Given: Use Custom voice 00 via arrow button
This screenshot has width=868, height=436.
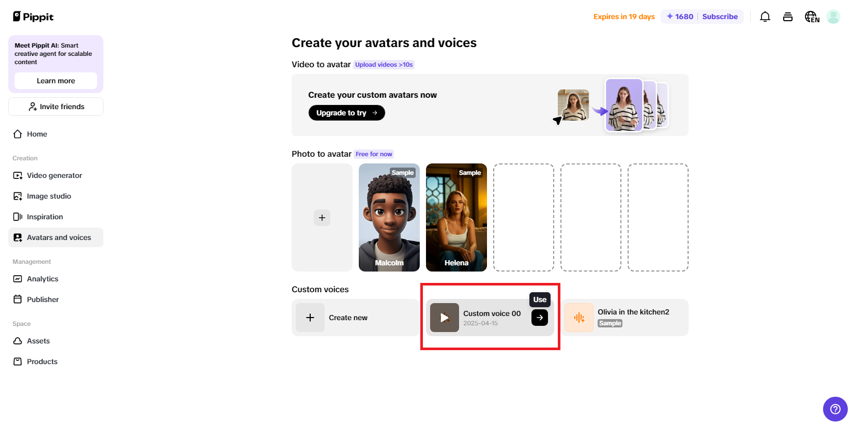Looking at the screenshot, I should pyautogui.click(x=540, y=318).
